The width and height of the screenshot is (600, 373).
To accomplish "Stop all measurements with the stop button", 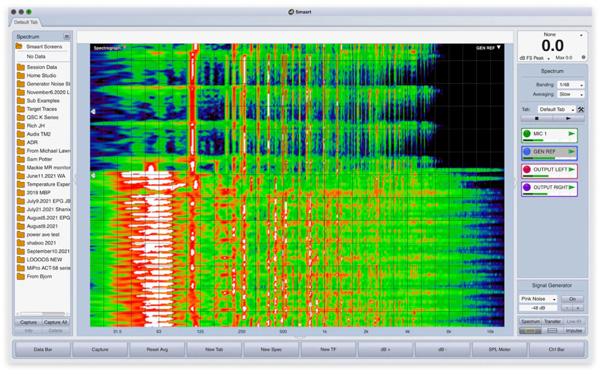I will [537, 119].
